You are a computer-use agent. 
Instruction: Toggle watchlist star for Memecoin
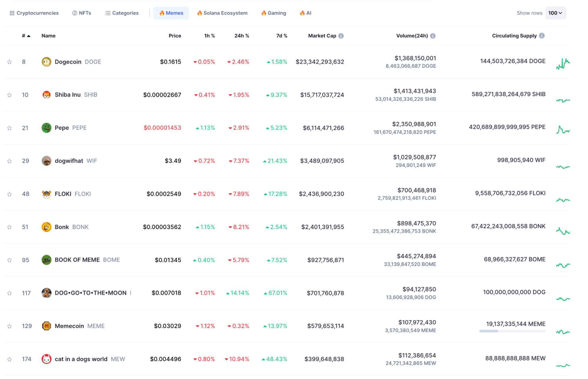click(x=9, y=326)
